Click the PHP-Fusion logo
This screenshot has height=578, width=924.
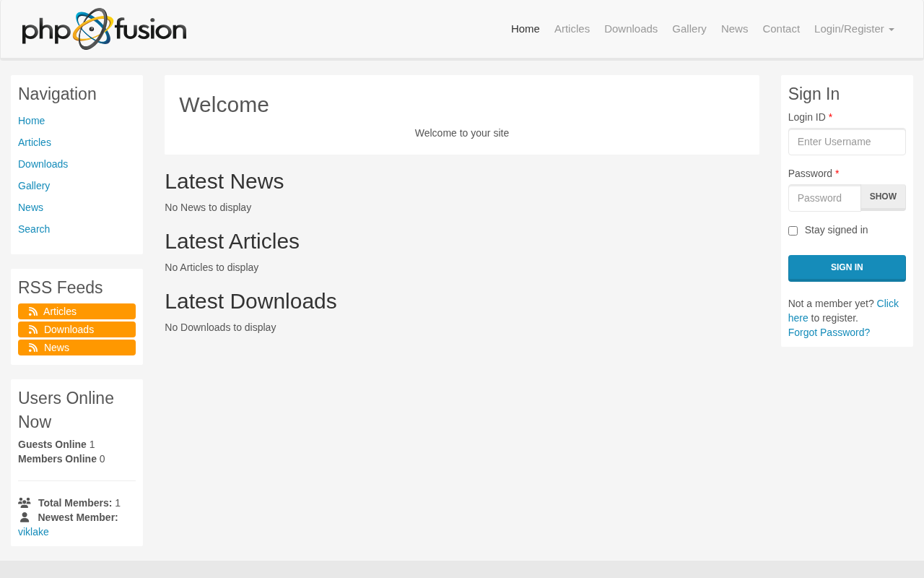coord(104,29)
